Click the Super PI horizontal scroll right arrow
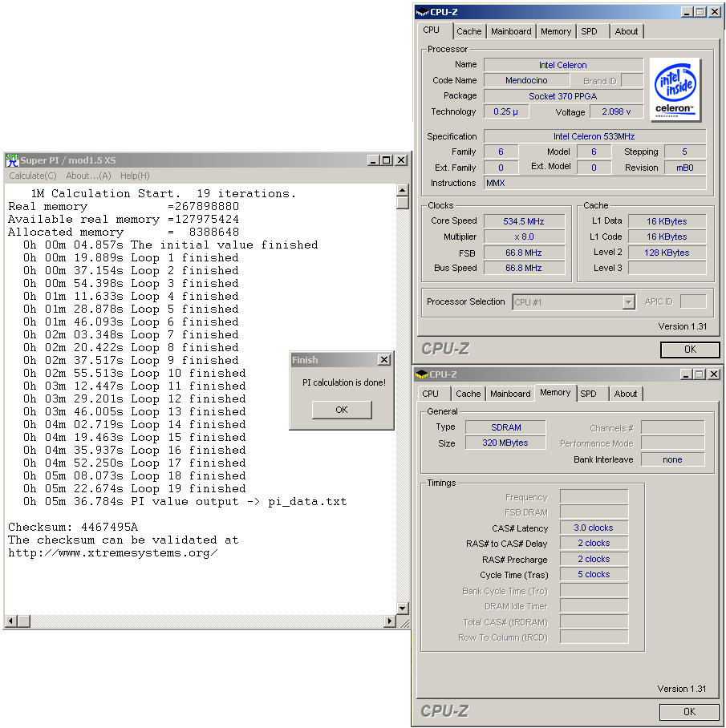Viewport: 726px width, 728px height. [390, 621]
